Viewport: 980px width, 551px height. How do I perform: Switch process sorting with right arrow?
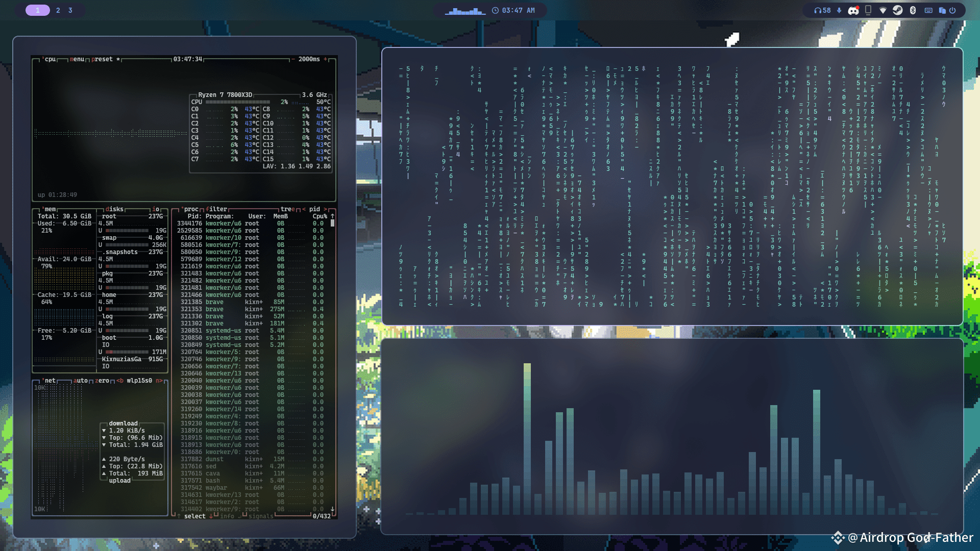pos(325,209)
